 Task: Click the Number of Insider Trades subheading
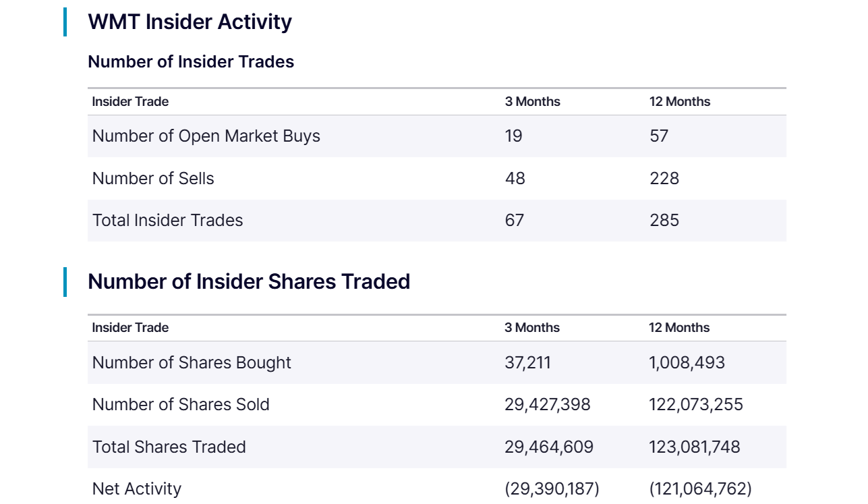pos(191,61)
